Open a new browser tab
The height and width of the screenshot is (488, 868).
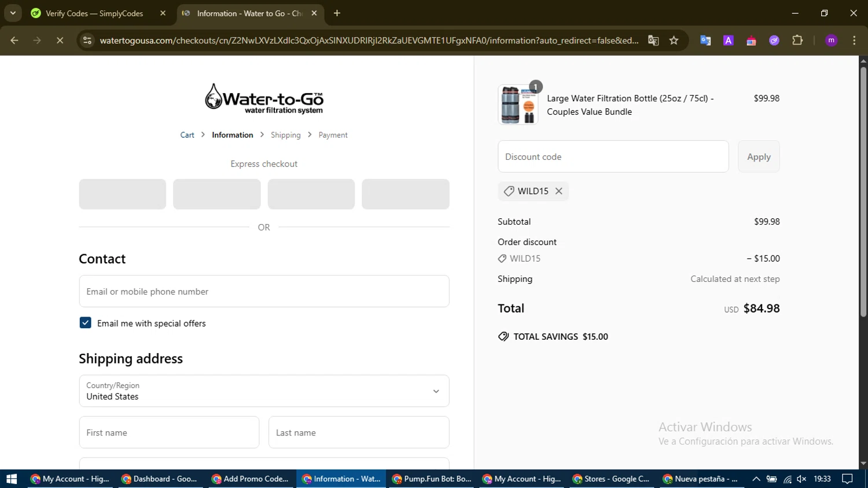click(337, 13)
